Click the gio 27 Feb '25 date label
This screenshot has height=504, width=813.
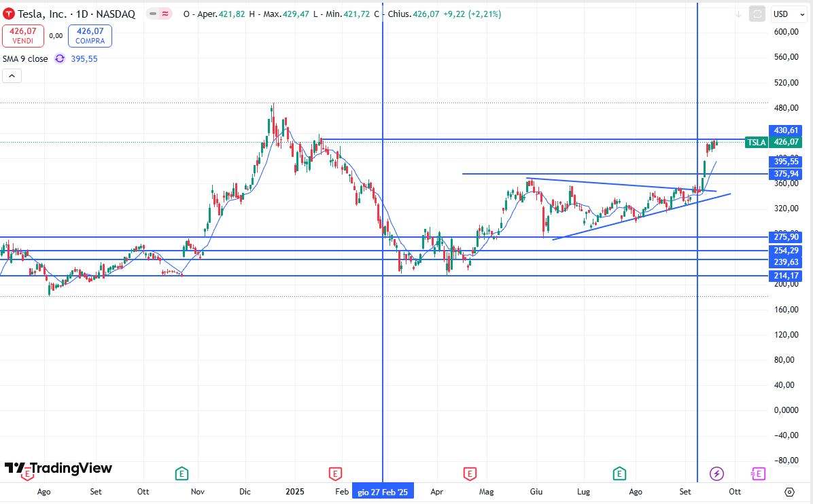pyautogui.click(x=383, y=492)
